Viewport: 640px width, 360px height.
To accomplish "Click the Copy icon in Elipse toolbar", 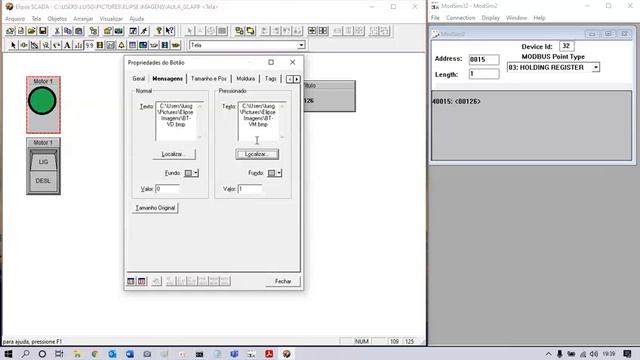I will click(68, 31).
